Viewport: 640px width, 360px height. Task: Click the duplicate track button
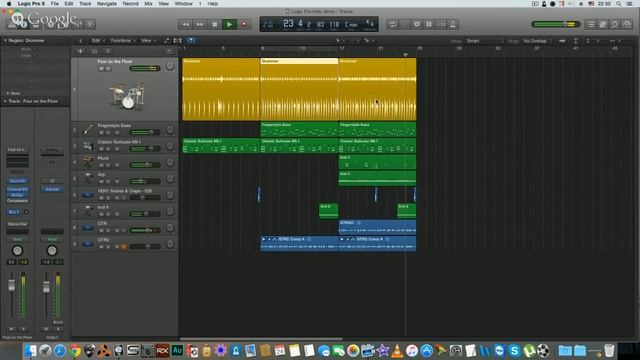[94, 51]
